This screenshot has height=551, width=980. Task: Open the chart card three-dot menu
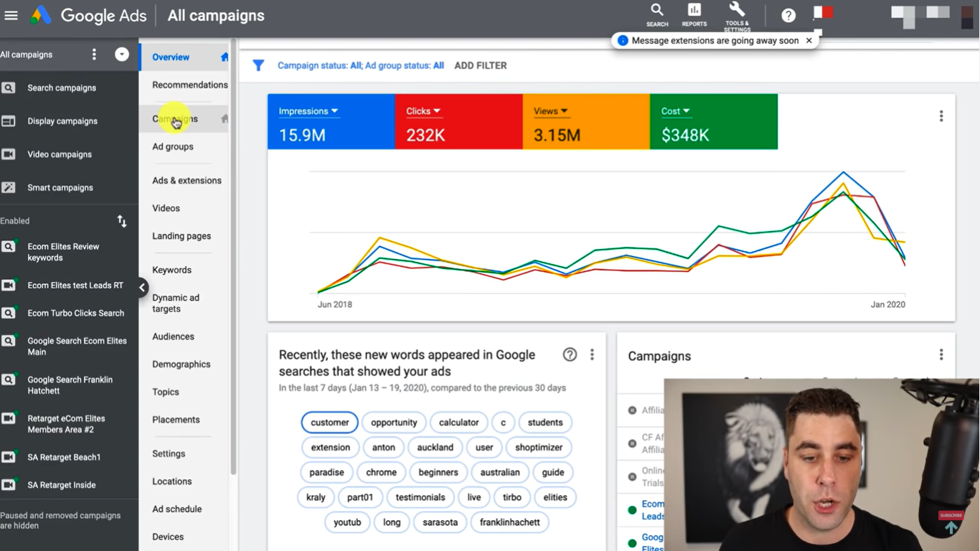pyautogui.click(x=941, y=116)
